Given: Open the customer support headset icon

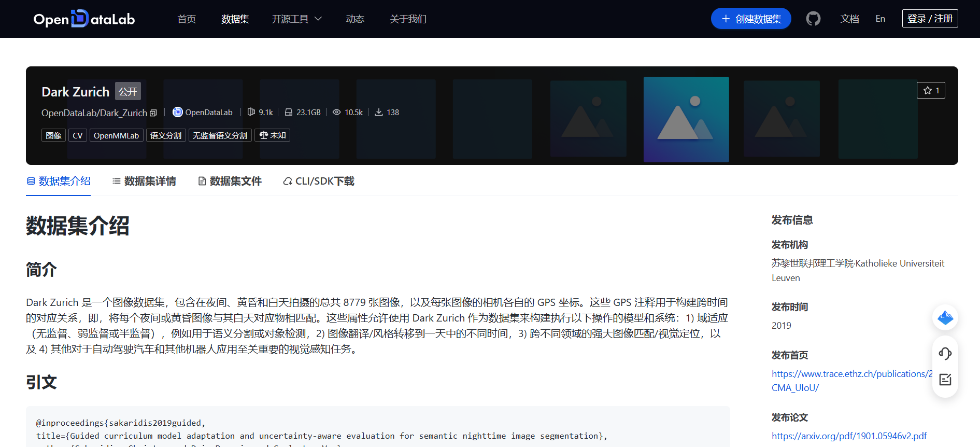Looking at the screenshot, I should [945, 353].
